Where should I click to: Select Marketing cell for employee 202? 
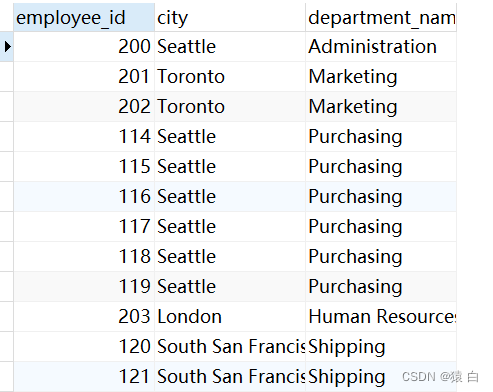(x=381, y=107)
